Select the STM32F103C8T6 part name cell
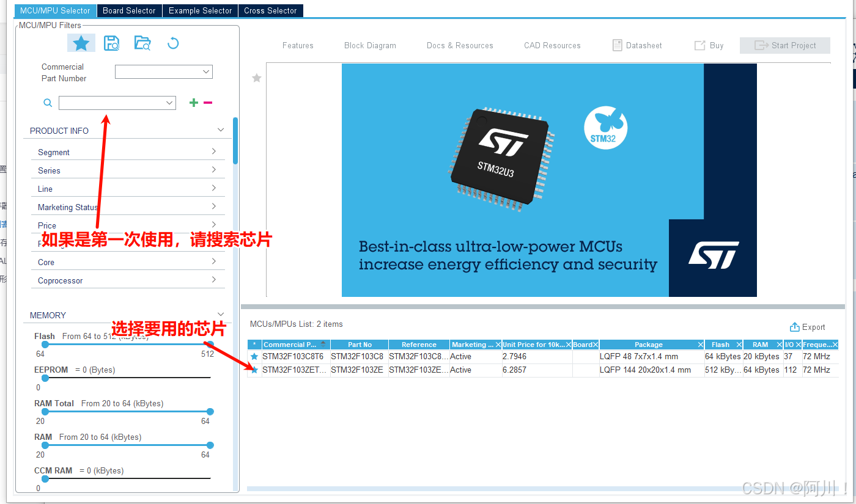The width and height of the screenshot is (856, 504). [x=296, y=356]
